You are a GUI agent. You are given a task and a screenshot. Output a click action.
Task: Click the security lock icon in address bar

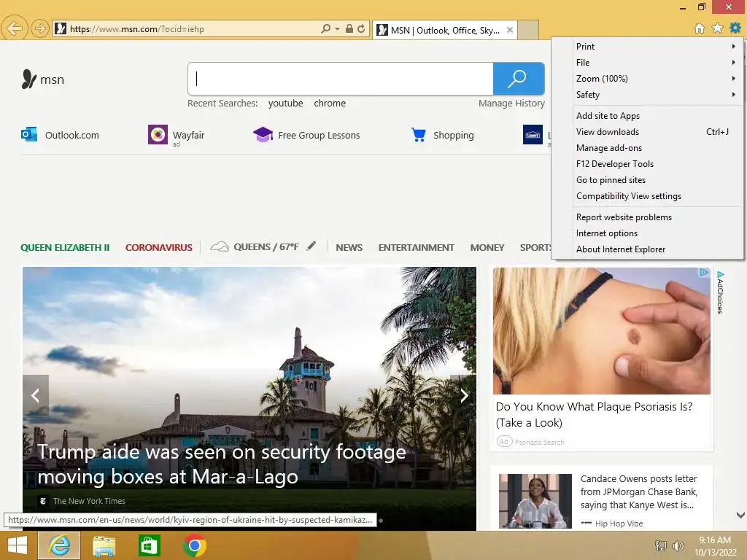(x=349, y=28)
